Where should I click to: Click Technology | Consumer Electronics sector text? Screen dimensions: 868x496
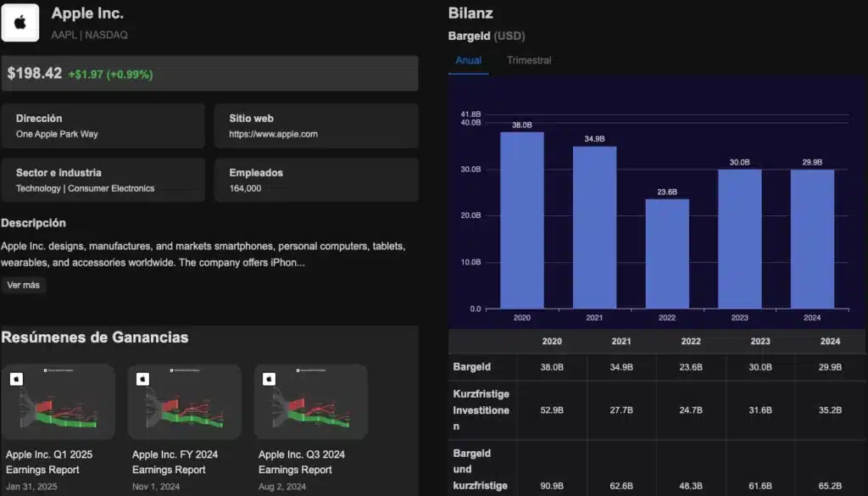86,188
